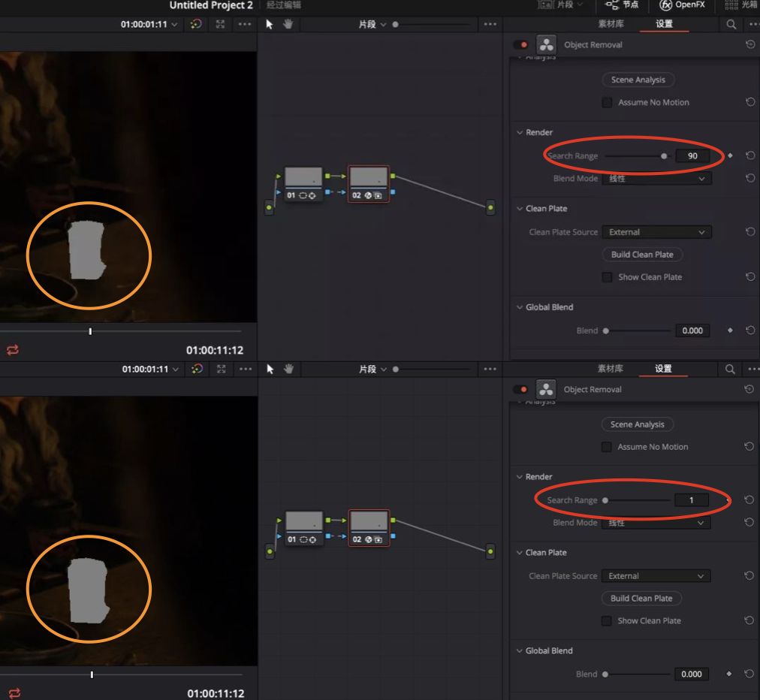Click Build Clean Plate in the upper panel
The width and height of the screenshot is (760, 700).
click(x=642, y=255)
